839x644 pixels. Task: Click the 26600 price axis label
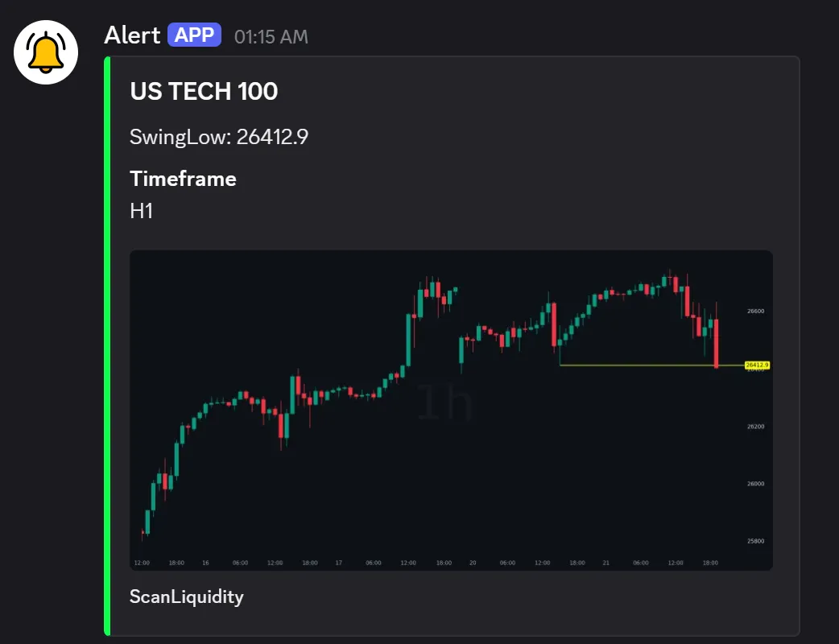tap(755, 311)
